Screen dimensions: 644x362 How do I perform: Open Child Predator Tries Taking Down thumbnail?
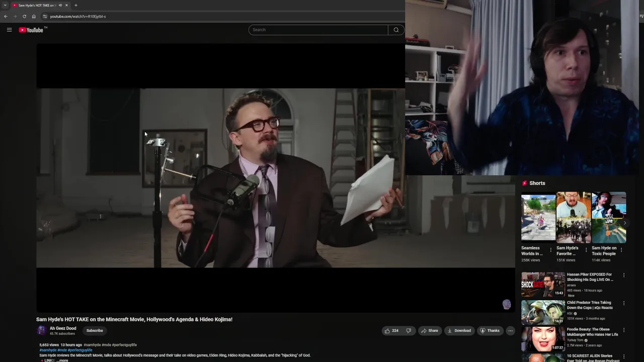(x=543, y=313)
